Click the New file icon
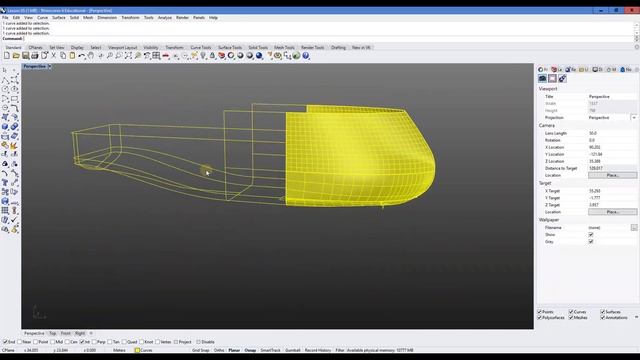640x360 pixels. click(7, 56)
